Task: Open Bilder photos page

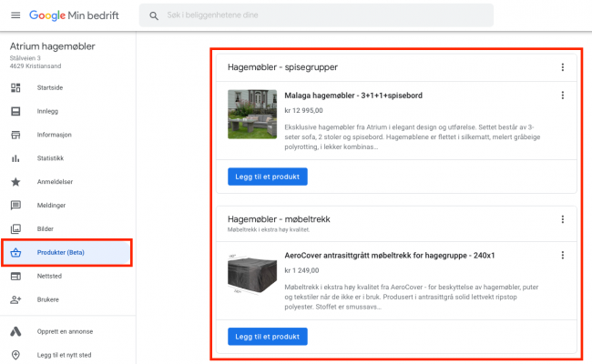Action: [45, 229]
